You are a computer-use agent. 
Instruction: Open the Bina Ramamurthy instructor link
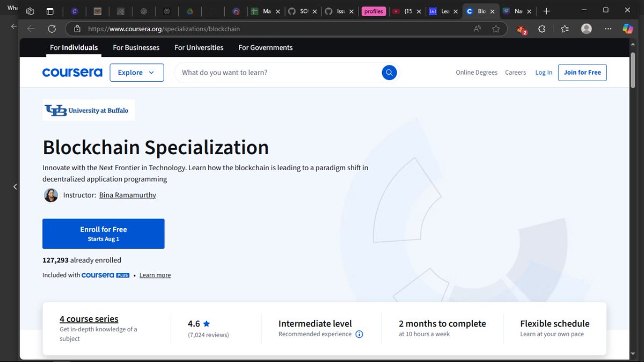[x=128, y=195]
